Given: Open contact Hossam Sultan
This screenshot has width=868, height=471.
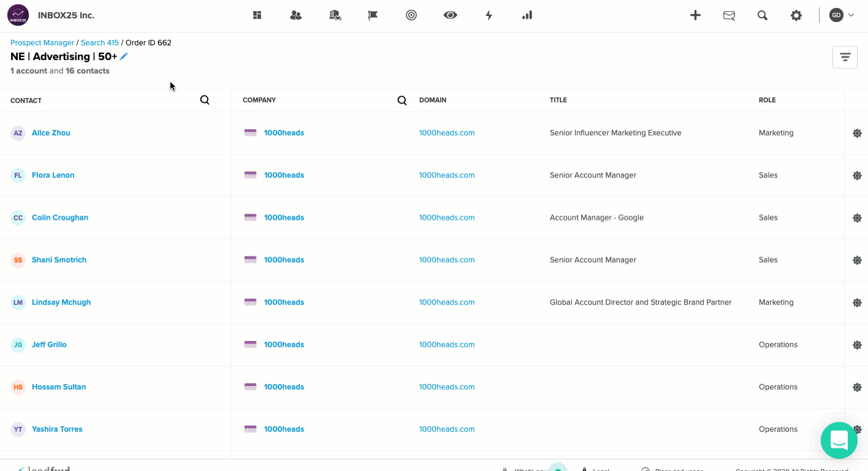Looking at the screenshot, I should [59, 386].
